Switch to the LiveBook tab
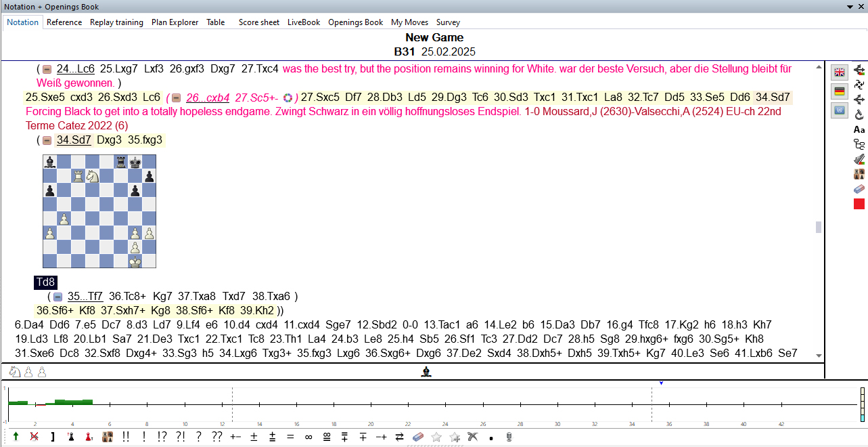 [303, 22]
